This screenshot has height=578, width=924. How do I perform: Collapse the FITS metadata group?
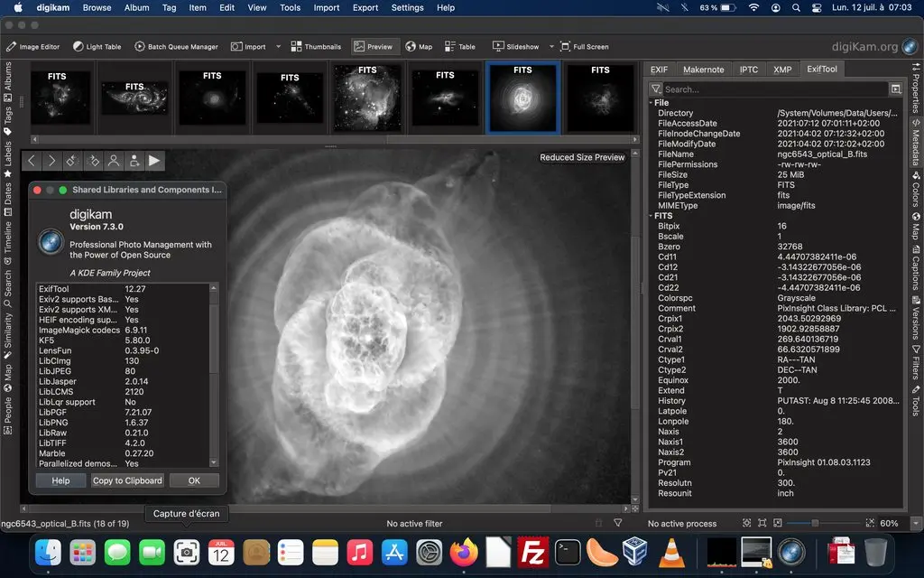[651, 216]
